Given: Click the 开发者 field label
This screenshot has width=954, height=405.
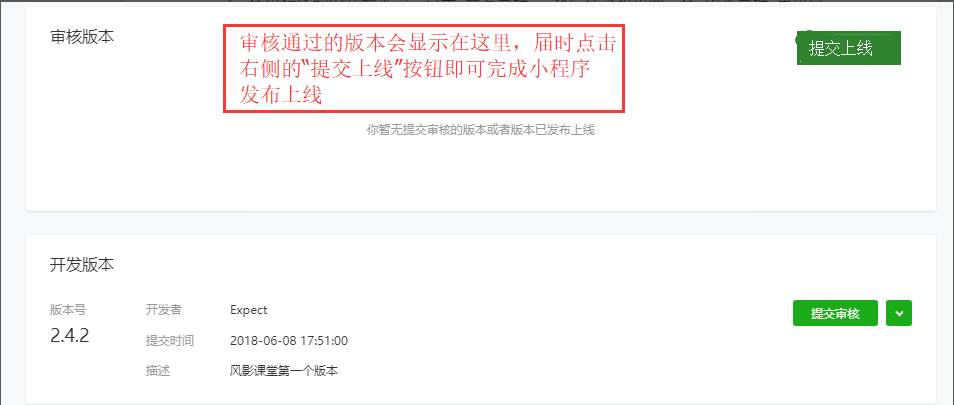Looking at the screenshot, I should point(163,310).
